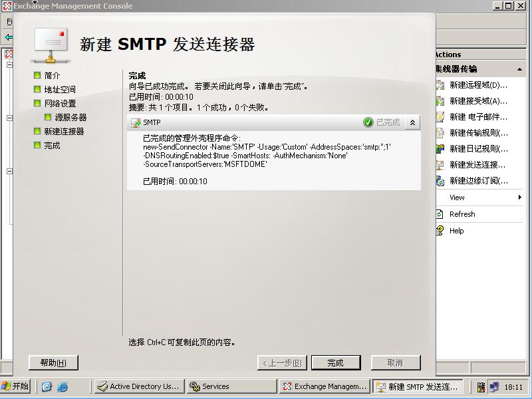Launch Internet Explorer from quick launch
This screenshot has width=532, height=399.
63,386
